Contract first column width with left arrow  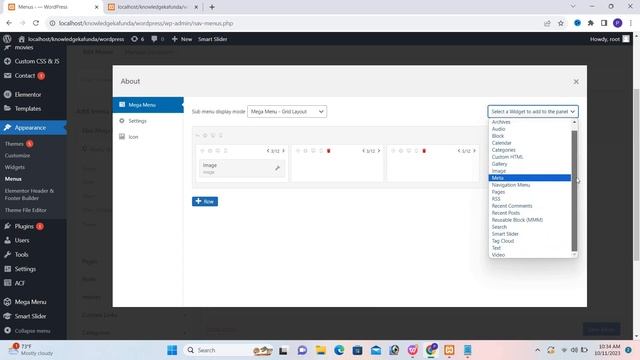point(268,151)
